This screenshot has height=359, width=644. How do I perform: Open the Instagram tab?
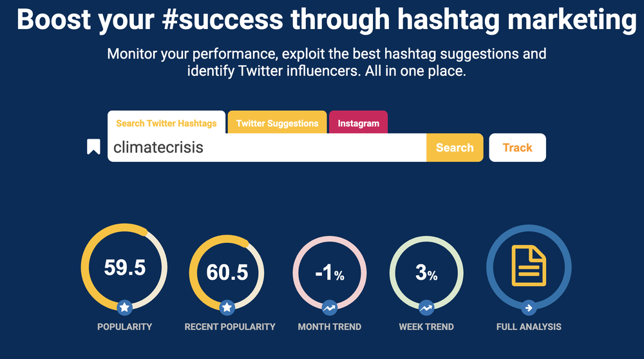358,123
